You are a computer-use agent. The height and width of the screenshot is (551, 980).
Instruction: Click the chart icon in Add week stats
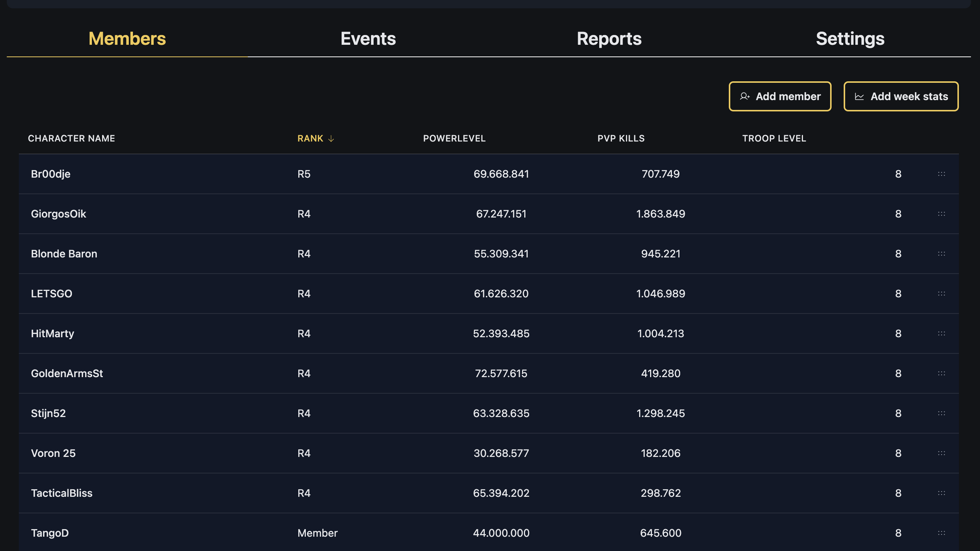coord(859,96)
